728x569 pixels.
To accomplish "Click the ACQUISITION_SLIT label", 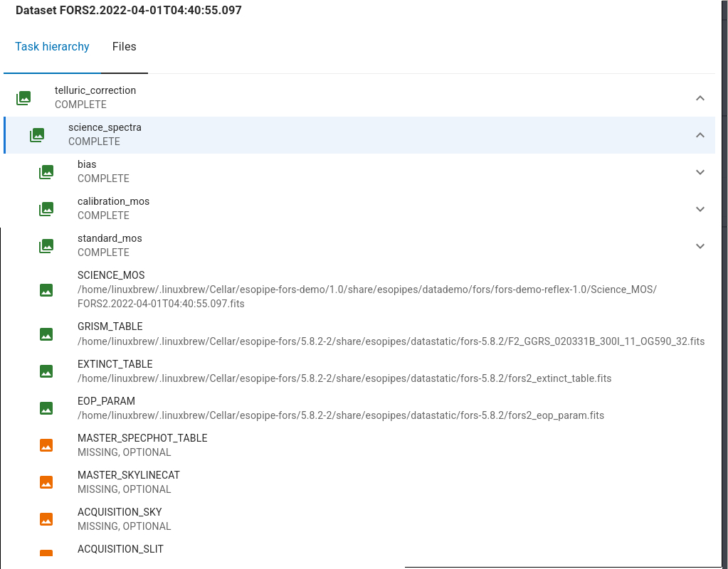I will [120, 549].
